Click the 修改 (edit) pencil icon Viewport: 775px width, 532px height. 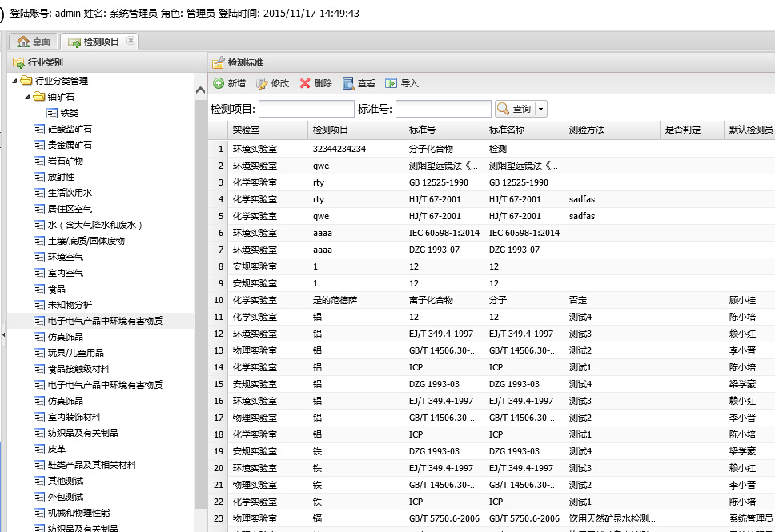[262, 83]
